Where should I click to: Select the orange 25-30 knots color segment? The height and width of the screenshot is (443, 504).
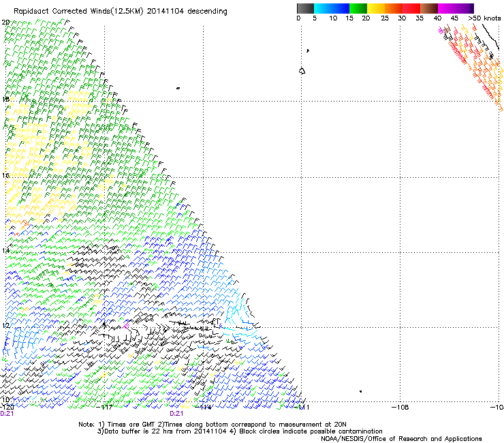click(394, 8)
